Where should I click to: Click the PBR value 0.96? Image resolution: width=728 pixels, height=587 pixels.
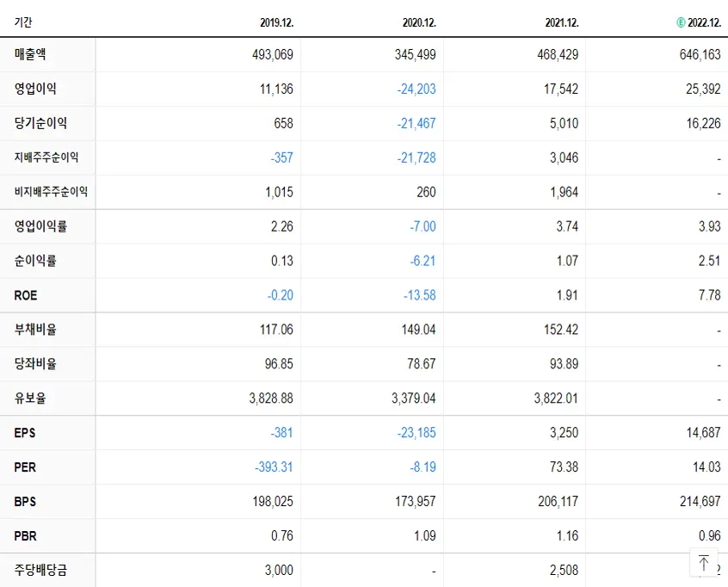pos(710,536)
